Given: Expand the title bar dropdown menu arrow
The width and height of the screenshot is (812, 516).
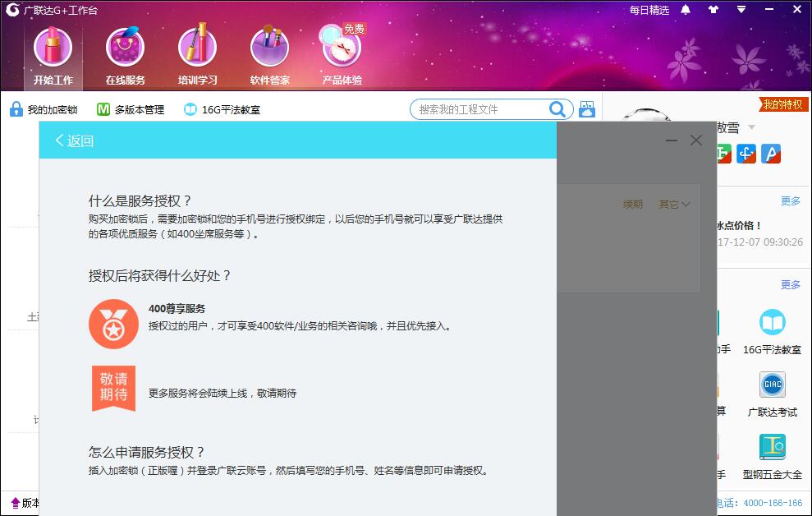Looking at the screenshot, I should tap(741, 9).
